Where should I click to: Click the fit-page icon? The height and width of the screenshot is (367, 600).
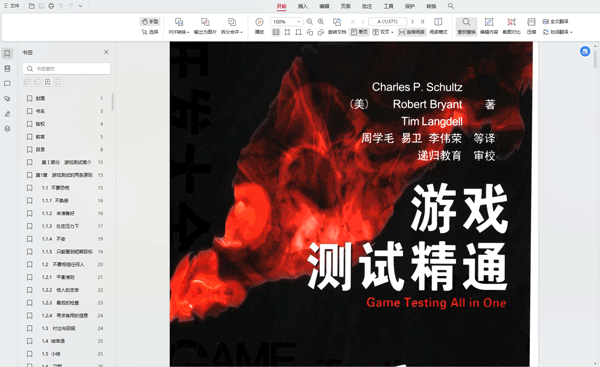(287, 32)
